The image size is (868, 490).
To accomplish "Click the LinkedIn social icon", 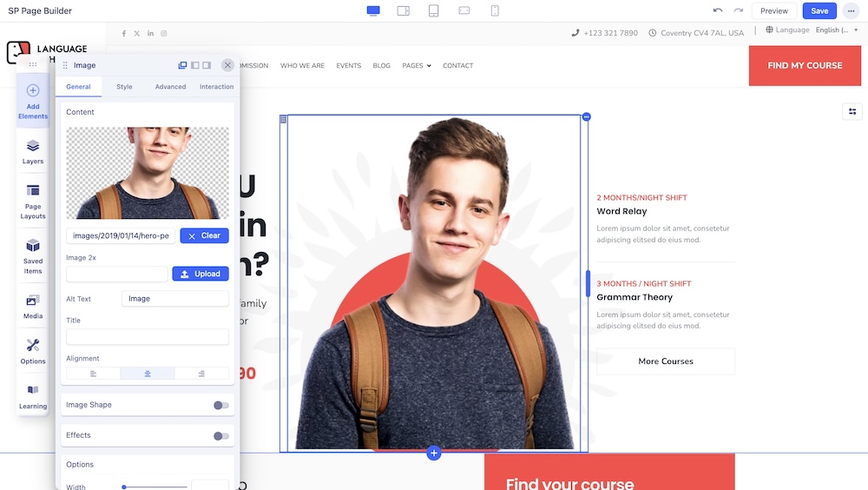I will pos(150,33).
